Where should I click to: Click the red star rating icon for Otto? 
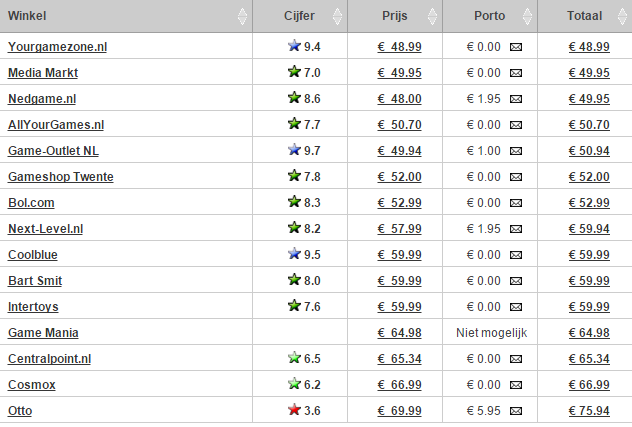(x=294, y=410)
